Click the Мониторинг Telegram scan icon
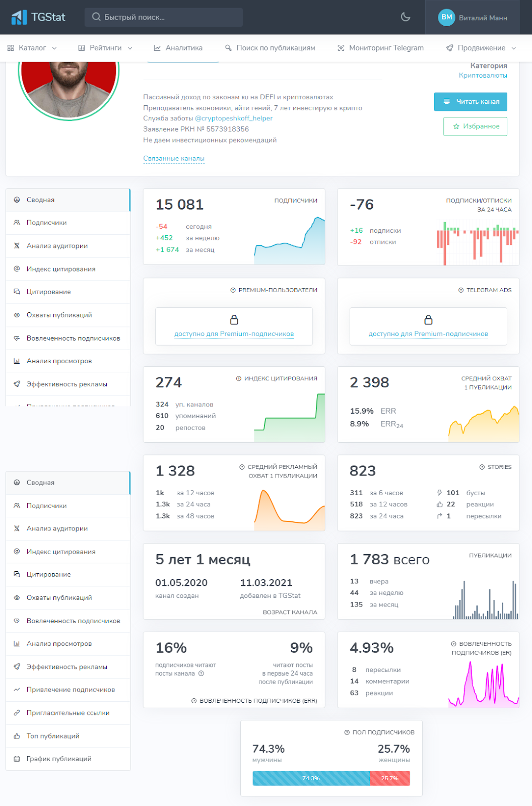Image resolution: width=532 pixels, height=806 pixels. pos(341,48)
